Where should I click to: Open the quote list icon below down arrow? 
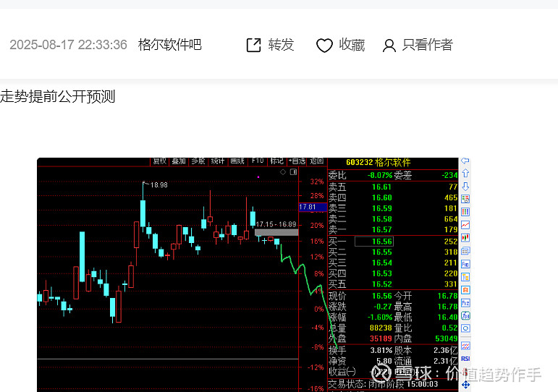465,199
